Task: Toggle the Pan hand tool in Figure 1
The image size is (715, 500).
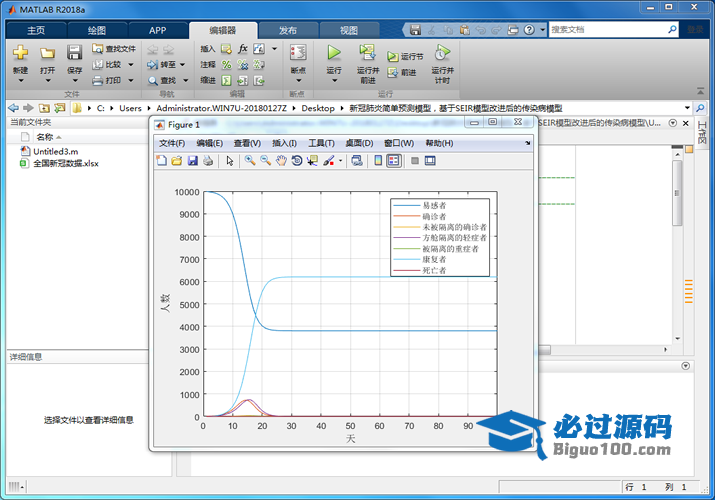Action: [x=281, y=160]
